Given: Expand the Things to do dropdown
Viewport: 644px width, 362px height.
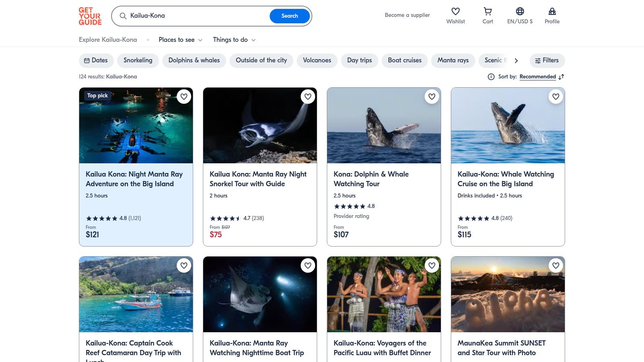Looking at the screenshot, I should click(234, 40).
